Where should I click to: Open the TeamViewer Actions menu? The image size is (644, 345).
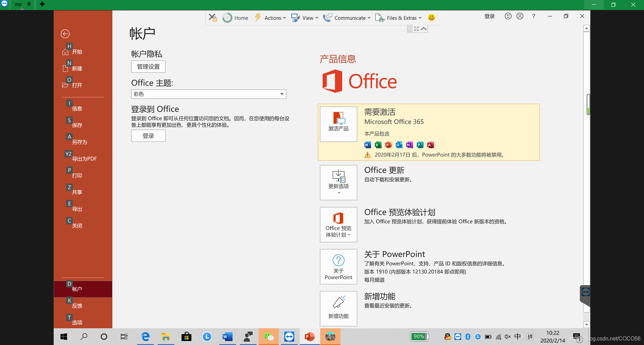(x=270, y=18)
